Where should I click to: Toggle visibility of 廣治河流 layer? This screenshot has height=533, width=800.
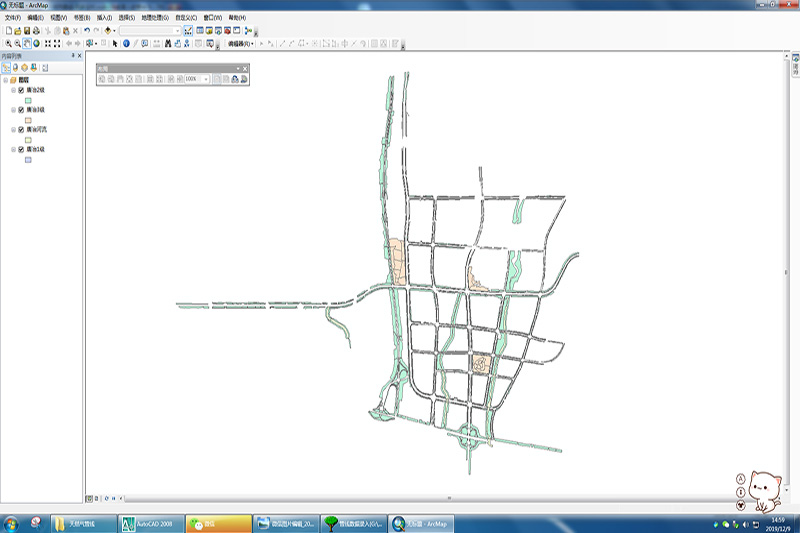click(21, 129)
